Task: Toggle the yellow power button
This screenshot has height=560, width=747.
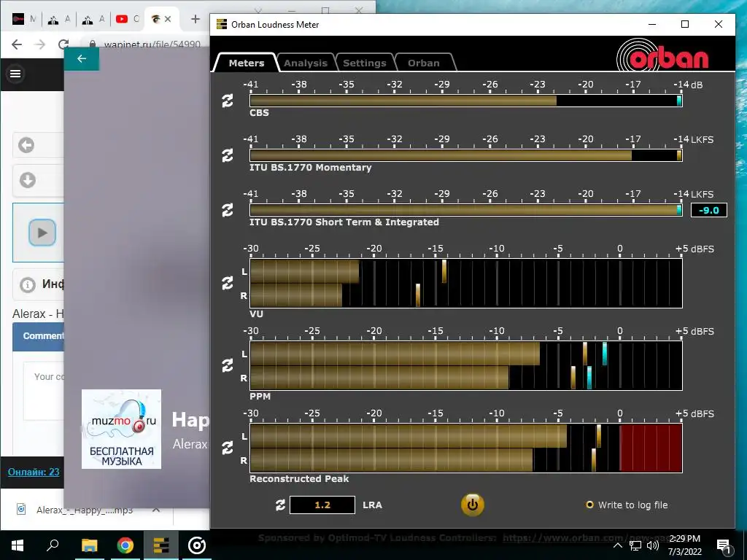Action: tap(472, 505)
